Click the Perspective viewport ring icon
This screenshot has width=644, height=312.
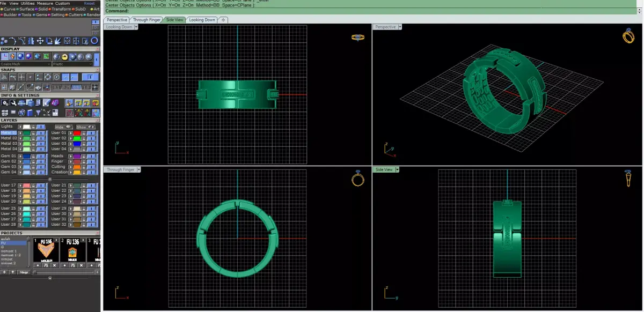[x=628, y=36]
